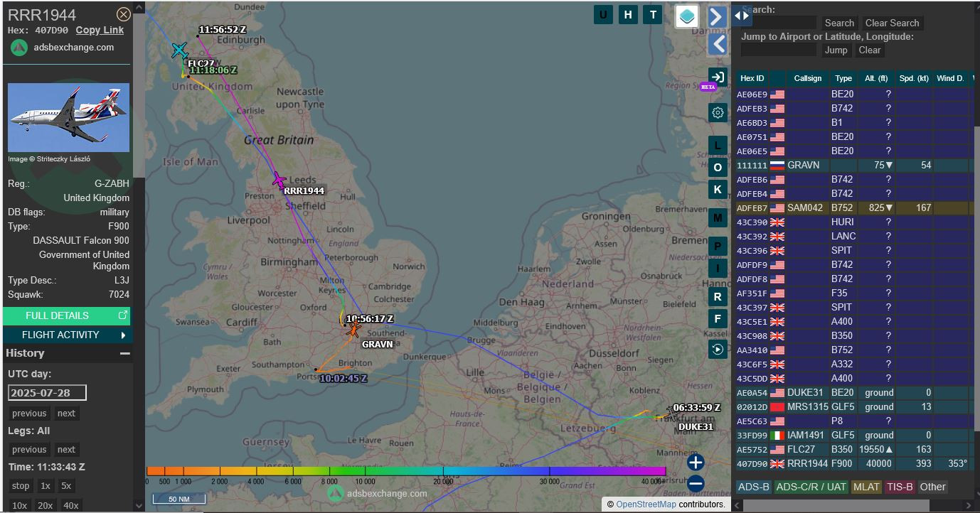Collapse the History section
980x513 pixels.
point(124,353)
